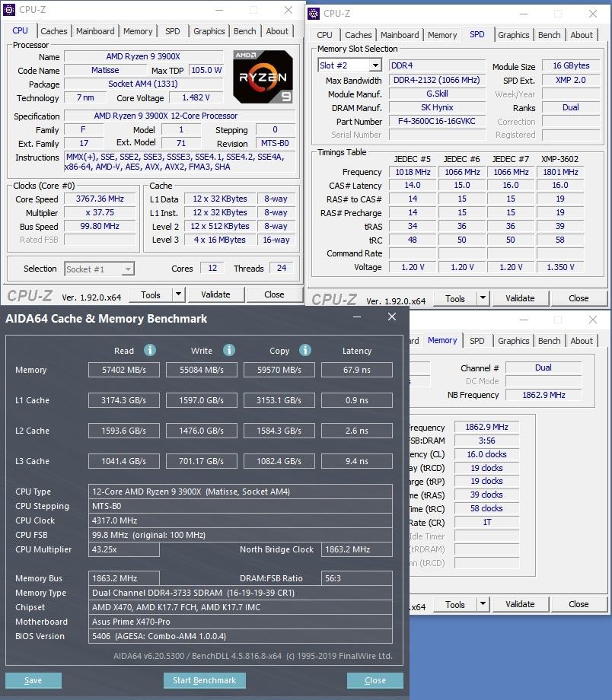612x700 pixels.
Task: Open About tab in left CPU-Z window
Action: [x=277, y=31]
